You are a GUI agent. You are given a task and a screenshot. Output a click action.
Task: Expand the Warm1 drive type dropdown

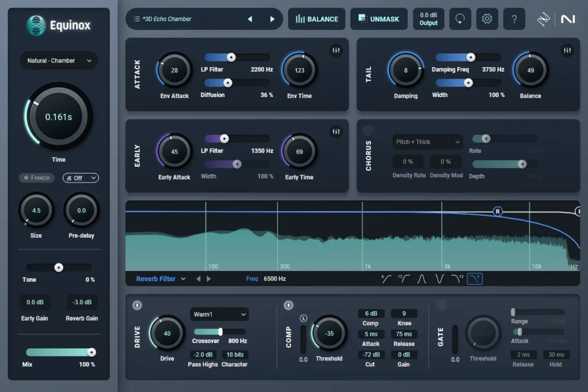click(219, 315)
